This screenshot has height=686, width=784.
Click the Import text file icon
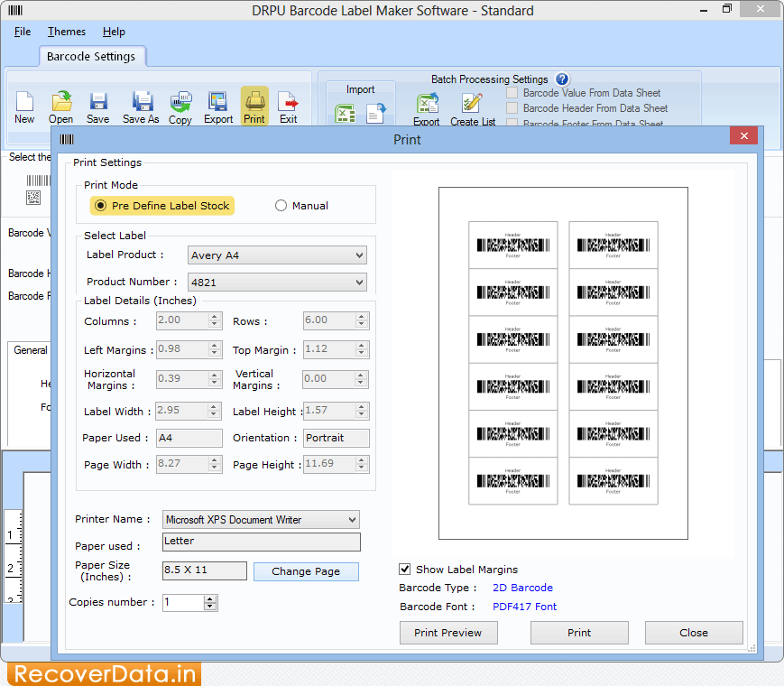(375, 113)
